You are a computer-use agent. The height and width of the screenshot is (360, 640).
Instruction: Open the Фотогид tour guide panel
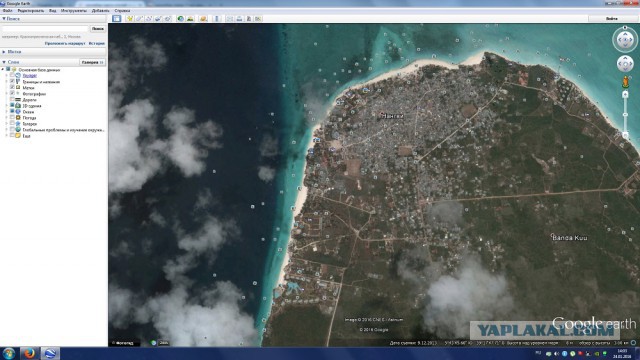124,343
